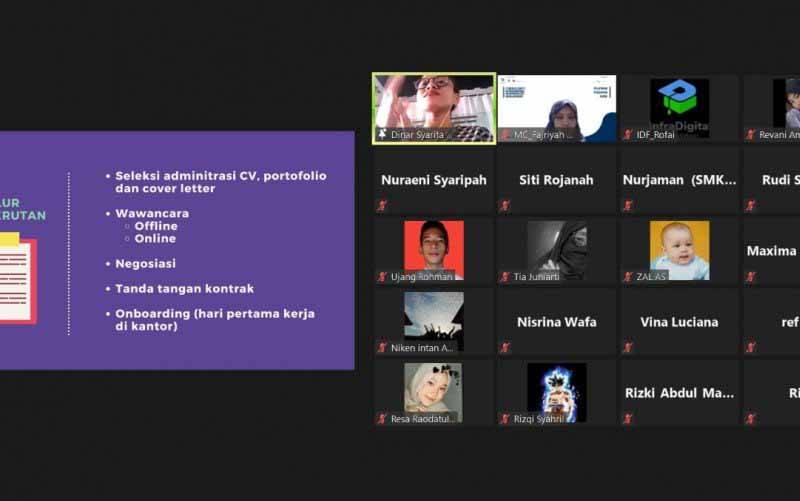Click the muted mic icon under Siti Rojanah
The width and height of the screenshot is (800, 501).
click(x=505, y=206)
